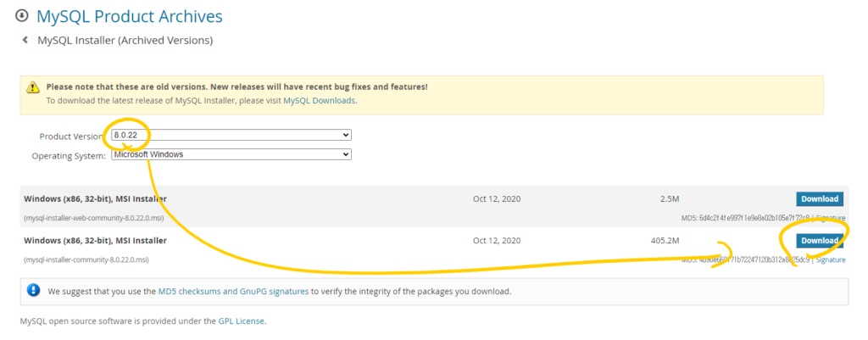The width and height of the screenshot is (868, 340).
Task: Open MD5 checksums and GnuPG signatures link
Action: pyautogui.click(x=234, y=291)
